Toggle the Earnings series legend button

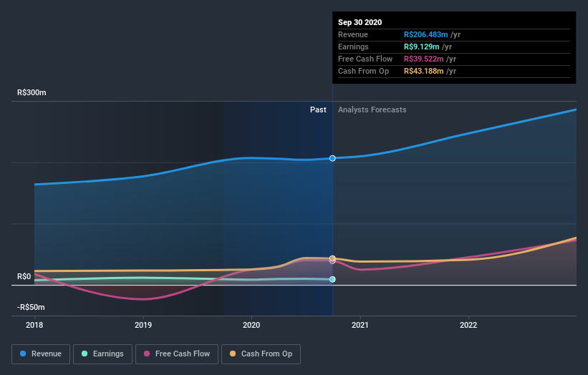[x=102, y=354]
